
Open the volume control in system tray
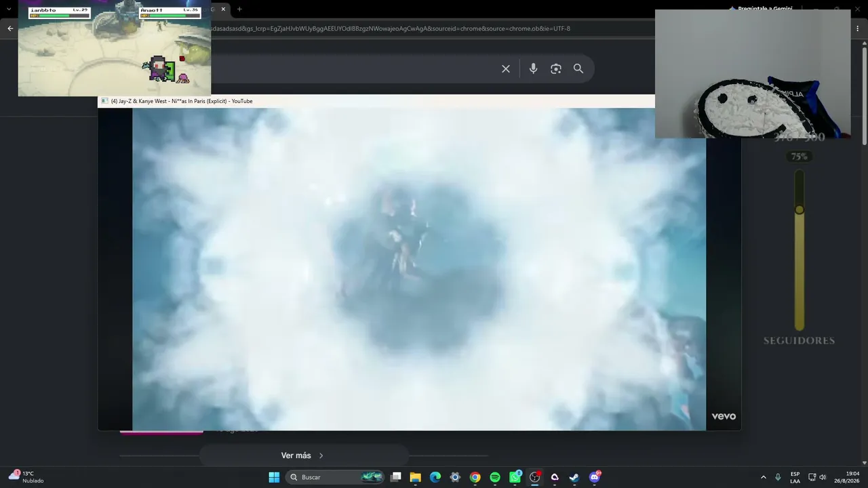point(823,477)
